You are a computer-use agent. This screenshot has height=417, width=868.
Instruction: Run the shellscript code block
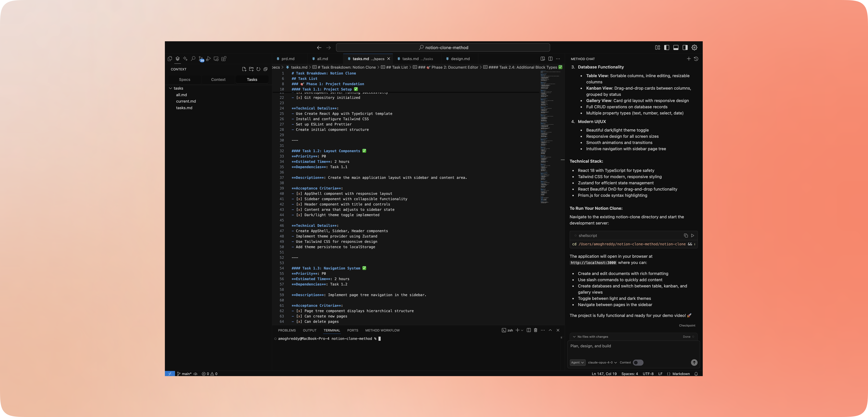click(693, 236)
